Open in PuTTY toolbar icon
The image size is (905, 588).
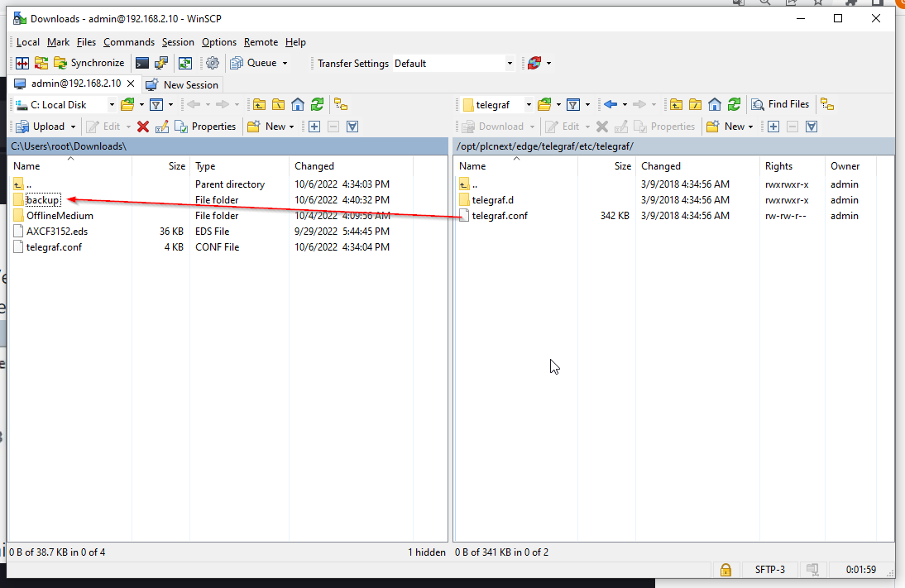[161, 63]
